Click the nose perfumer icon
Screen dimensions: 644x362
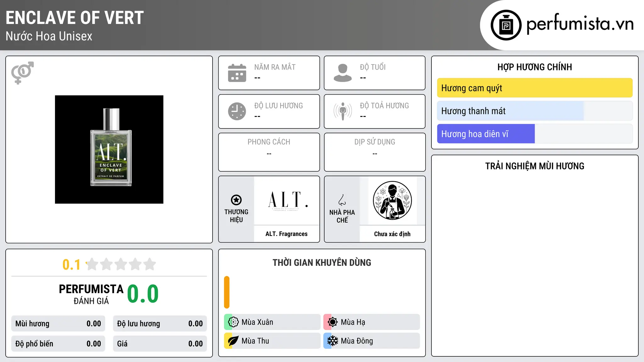click(x=342, y=200)
